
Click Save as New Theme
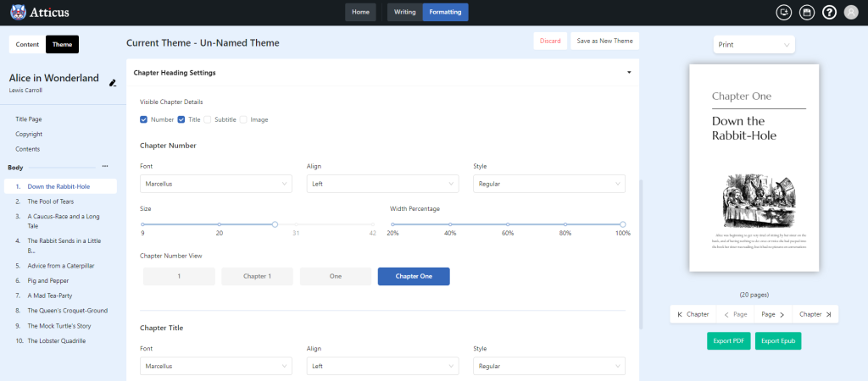pos(604,41)
